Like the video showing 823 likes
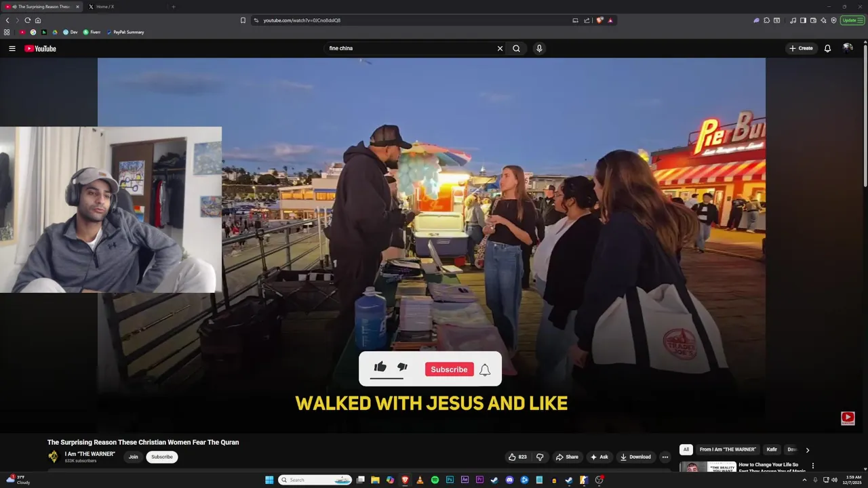This screenshot has height=488, width=868. click(517, 457)
